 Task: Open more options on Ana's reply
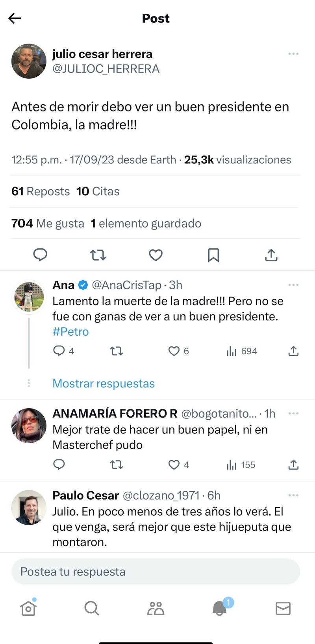[x=293, y=285]
